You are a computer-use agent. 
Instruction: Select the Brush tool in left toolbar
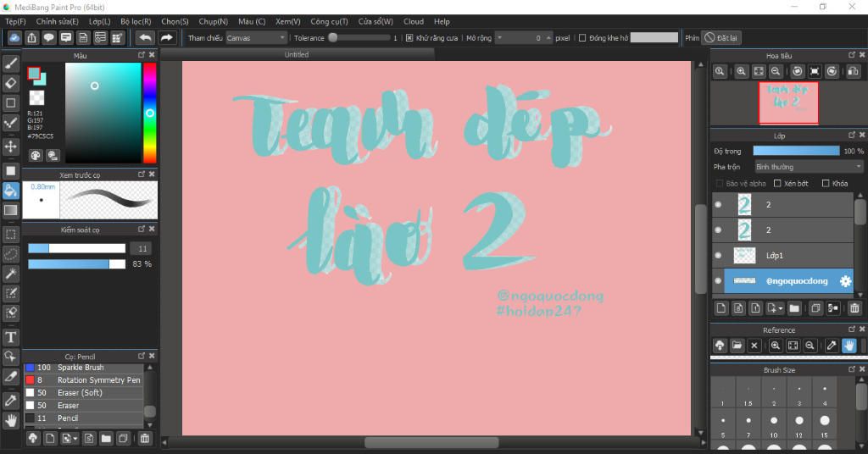pyautogui.click(x=10, y=64)
